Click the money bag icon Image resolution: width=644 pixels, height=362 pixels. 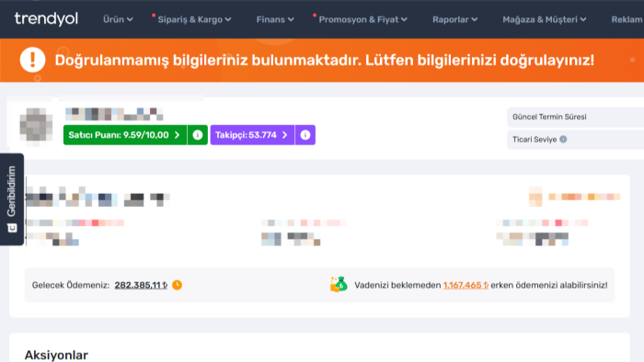tap(339, 284)
